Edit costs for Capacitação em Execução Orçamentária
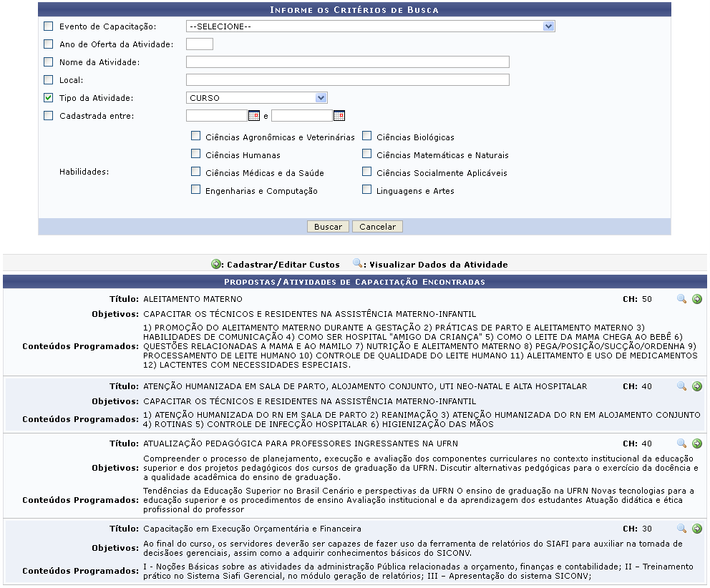710x588 pixels. coord(696,529)
